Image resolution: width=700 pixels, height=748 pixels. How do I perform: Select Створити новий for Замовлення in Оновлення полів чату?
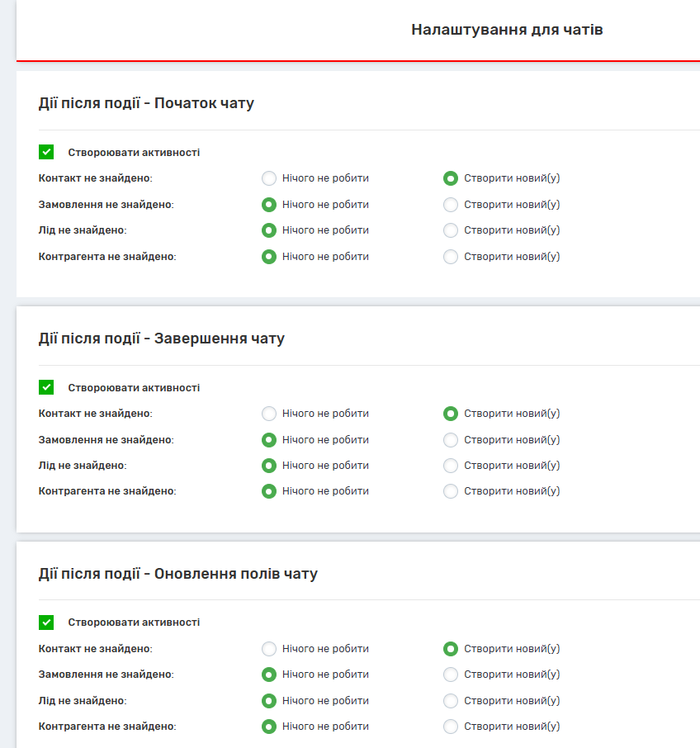click(x=451, y=675)
